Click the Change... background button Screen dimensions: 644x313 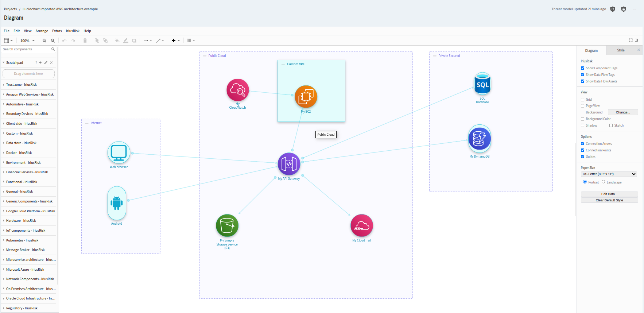(623, 112)
